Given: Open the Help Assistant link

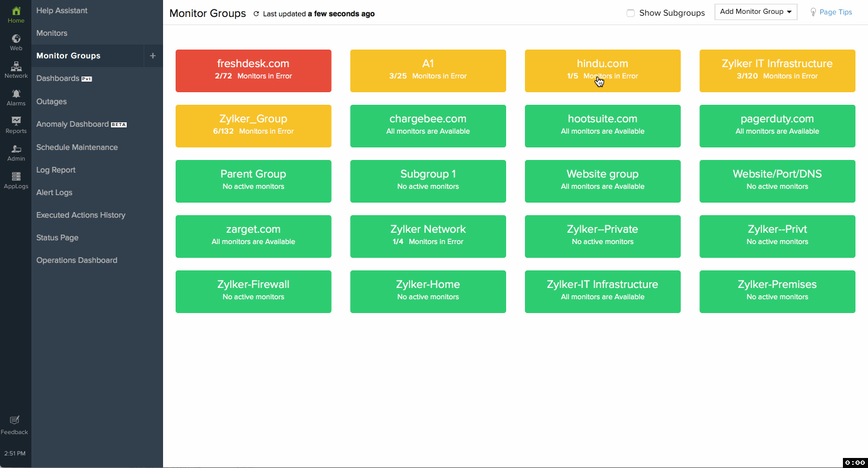Looking at the screenshot, I should [62, 11].
